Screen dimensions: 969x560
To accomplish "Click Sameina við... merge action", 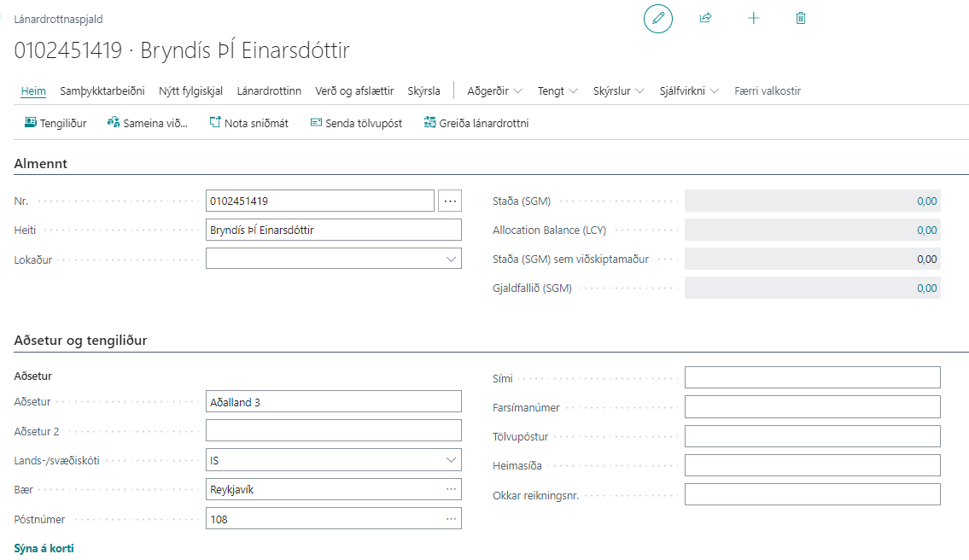I will pyautogui.click(x=148, y=123).
